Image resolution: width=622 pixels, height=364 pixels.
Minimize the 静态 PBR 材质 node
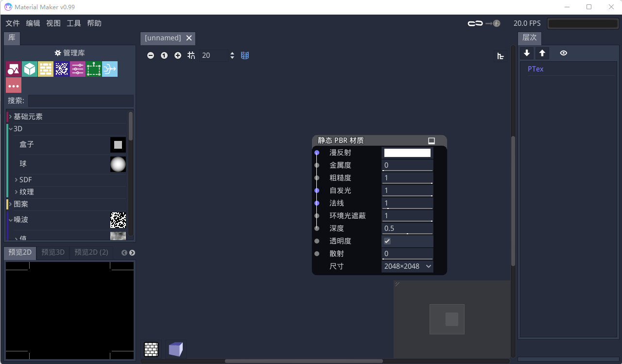coord(431,141)
